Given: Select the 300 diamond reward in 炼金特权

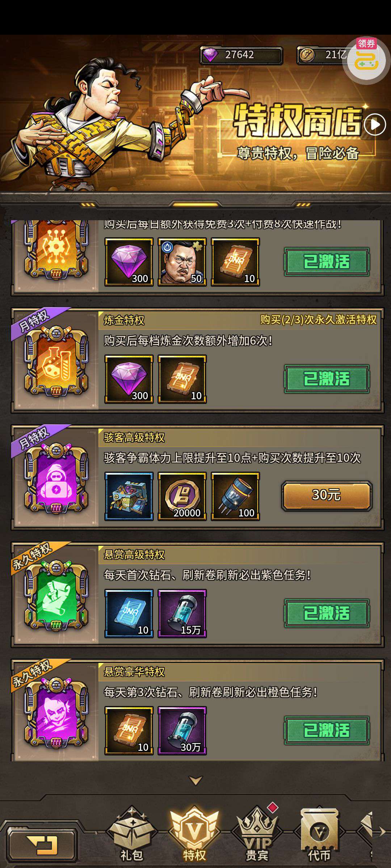Looking at the screenshot, I should (x=129, y=379).
